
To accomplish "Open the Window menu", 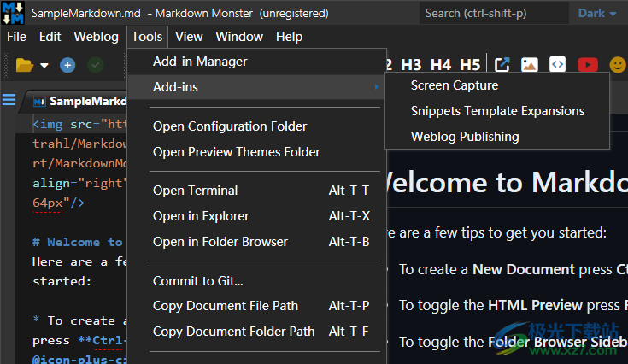I will pos(239,37).
